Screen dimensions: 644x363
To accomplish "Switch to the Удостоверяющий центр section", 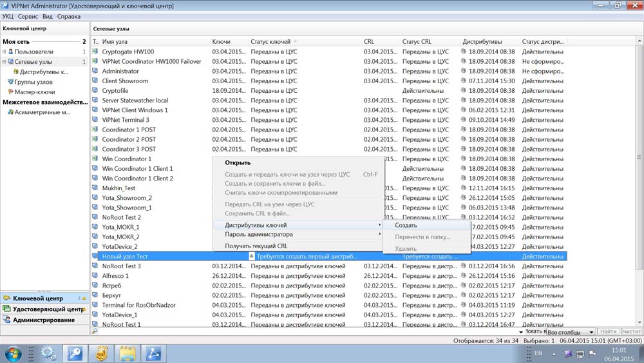I will [44, 309].
